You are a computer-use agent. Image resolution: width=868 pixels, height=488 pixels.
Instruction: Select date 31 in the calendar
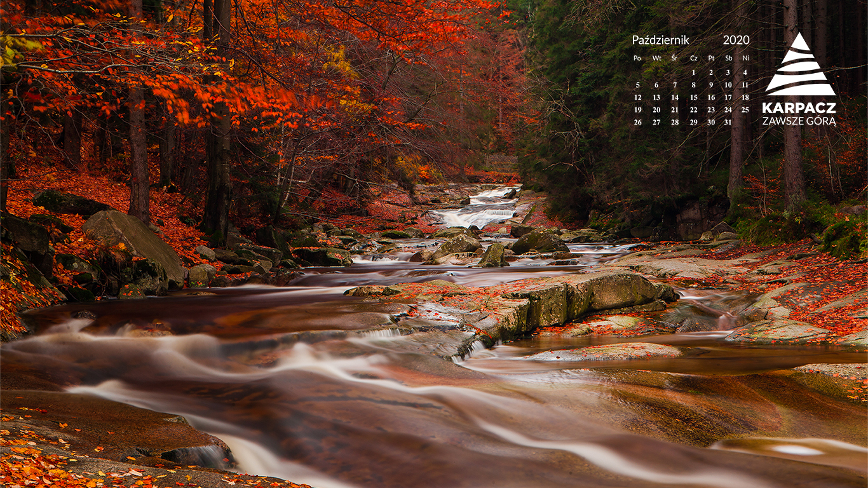pyautogui.click(x=728, y=122)
